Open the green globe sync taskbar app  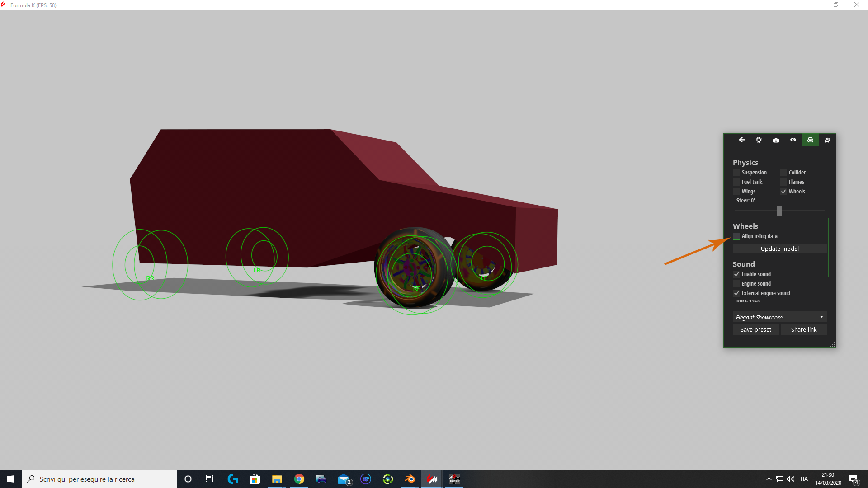coord(388,479)
